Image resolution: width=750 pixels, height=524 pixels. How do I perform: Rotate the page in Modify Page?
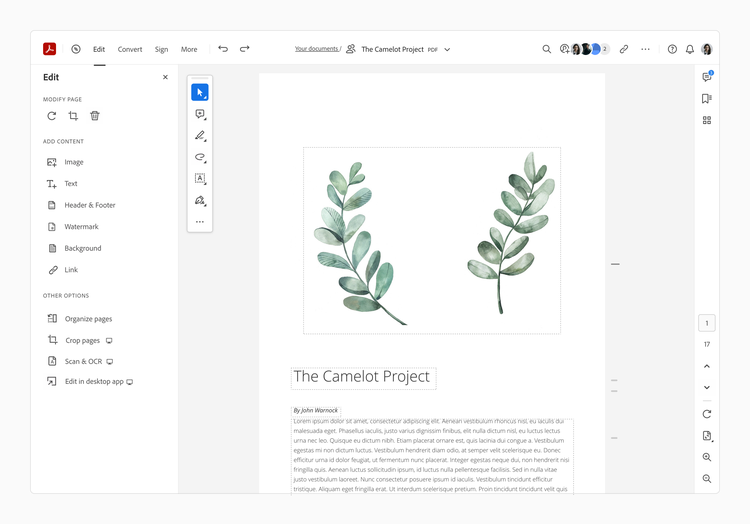click(x=52, y=116)
